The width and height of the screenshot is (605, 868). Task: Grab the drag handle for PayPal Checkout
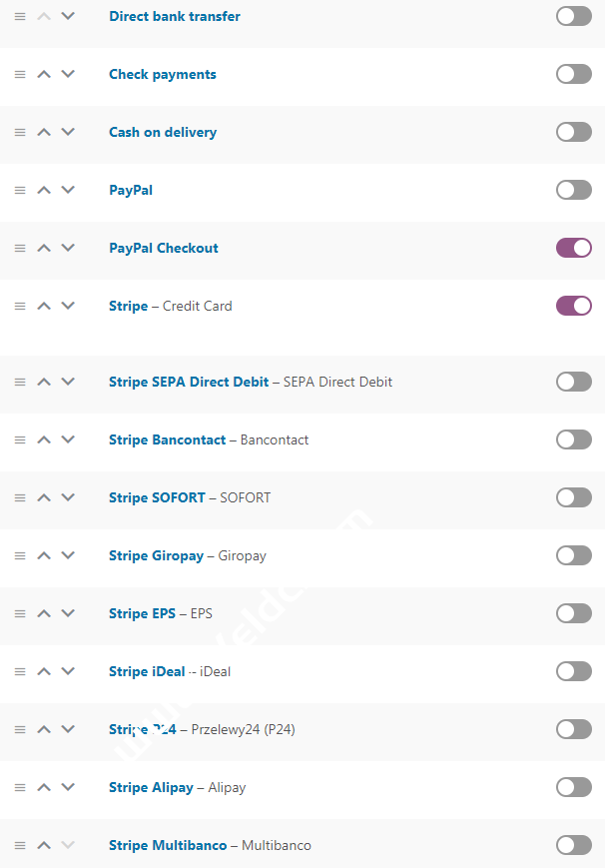pos(20,249)
